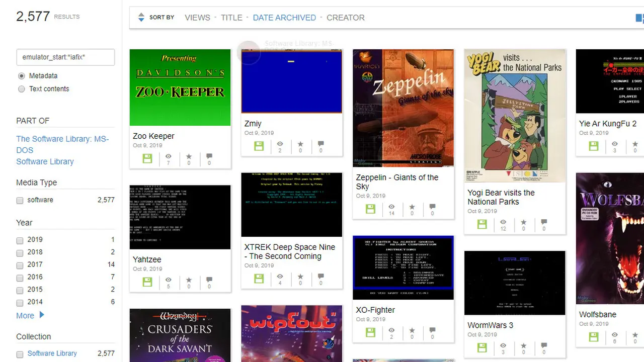Check the 2017 year filter
The image size is (644, 362).
click(20, 265)
